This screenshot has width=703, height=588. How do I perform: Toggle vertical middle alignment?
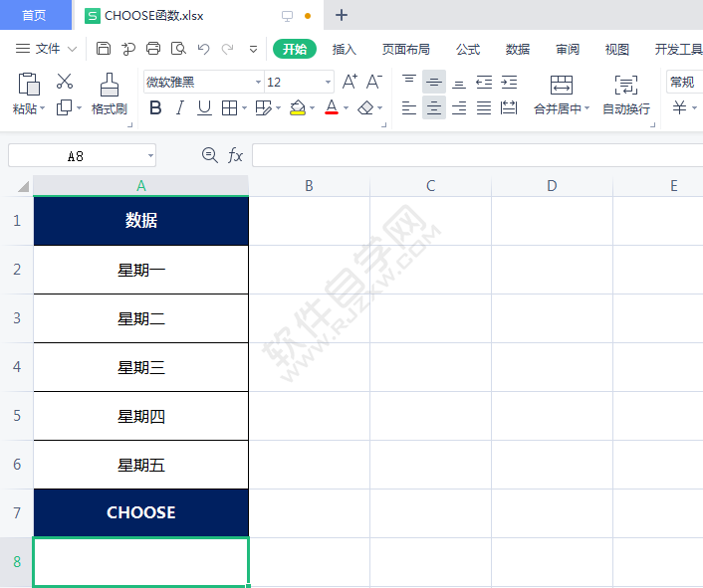pyautogui.click(x=434, y=82)
